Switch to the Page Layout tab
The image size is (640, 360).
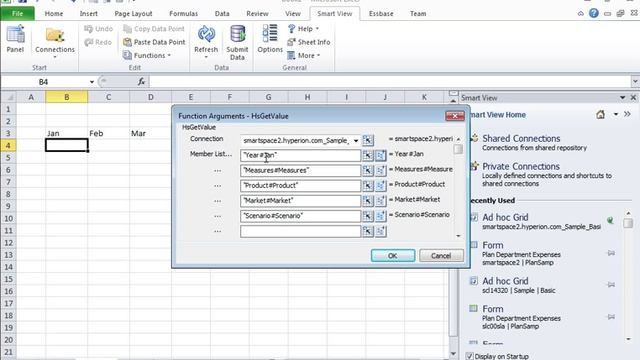[x=133, y=13]
